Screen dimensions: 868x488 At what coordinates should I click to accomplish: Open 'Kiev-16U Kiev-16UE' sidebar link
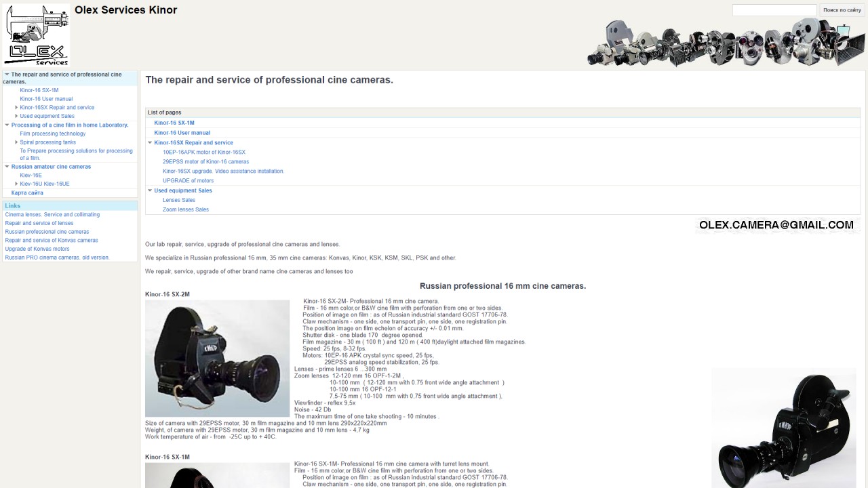click(45, 184)
